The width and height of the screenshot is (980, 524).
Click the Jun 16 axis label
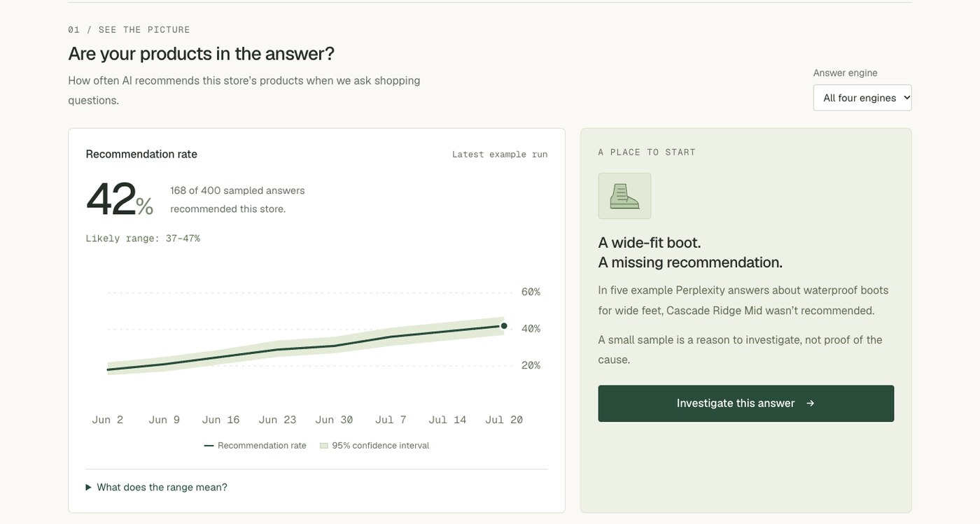[x=221, y=420]
